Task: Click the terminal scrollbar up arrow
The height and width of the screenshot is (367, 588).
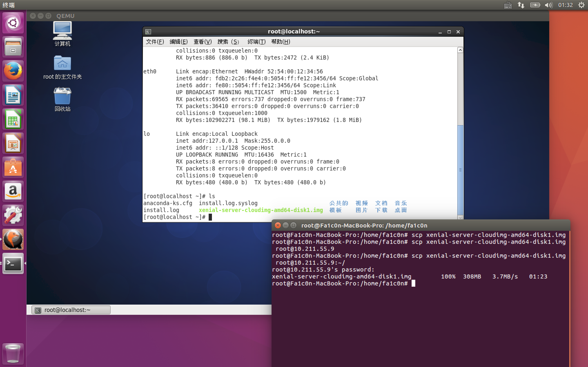Action: 460,50
